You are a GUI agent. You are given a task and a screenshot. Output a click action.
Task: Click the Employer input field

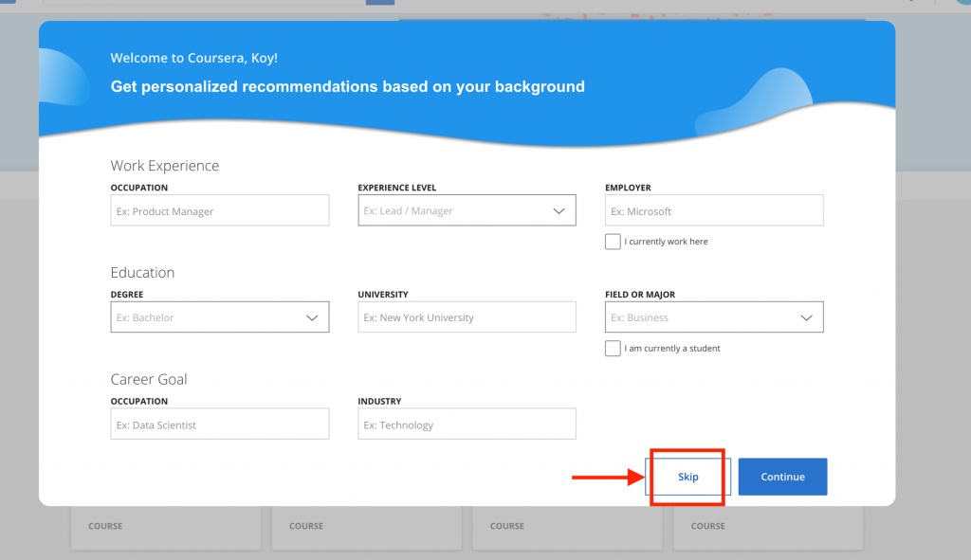coord(714,210)
